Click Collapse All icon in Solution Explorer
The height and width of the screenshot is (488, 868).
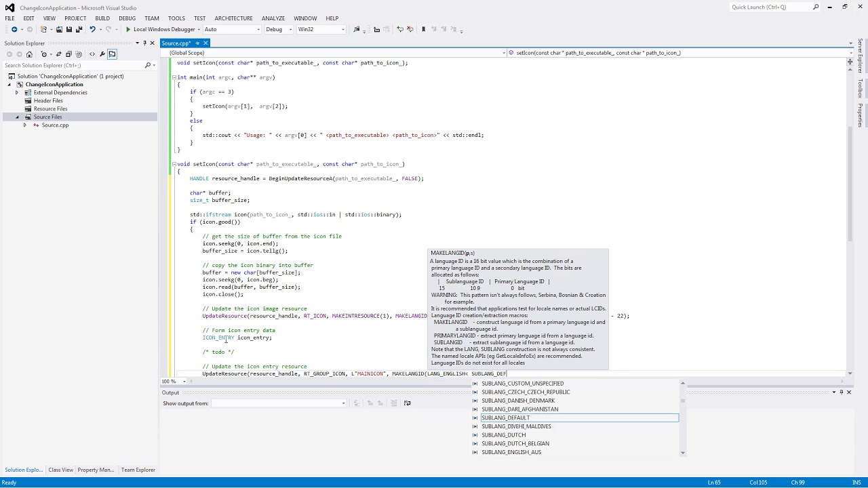pyautogui.click(x=68, y=54)
